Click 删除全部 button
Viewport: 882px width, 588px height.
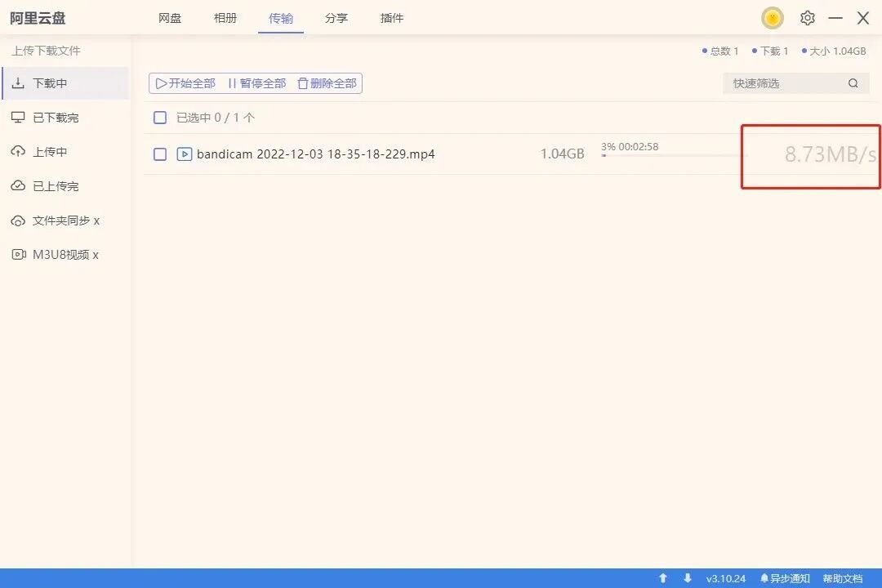pos(327,83)
